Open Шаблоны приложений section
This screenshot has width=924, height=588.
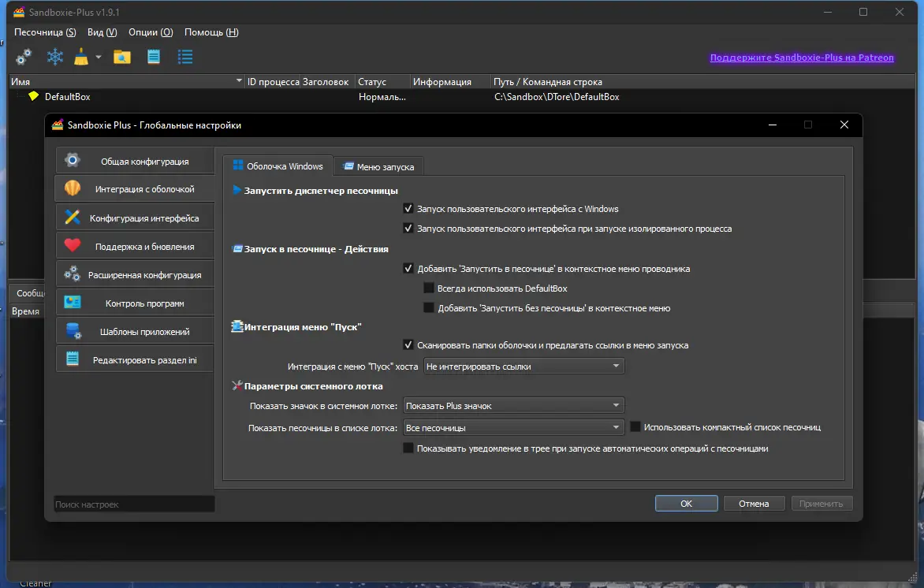[135, 332]
